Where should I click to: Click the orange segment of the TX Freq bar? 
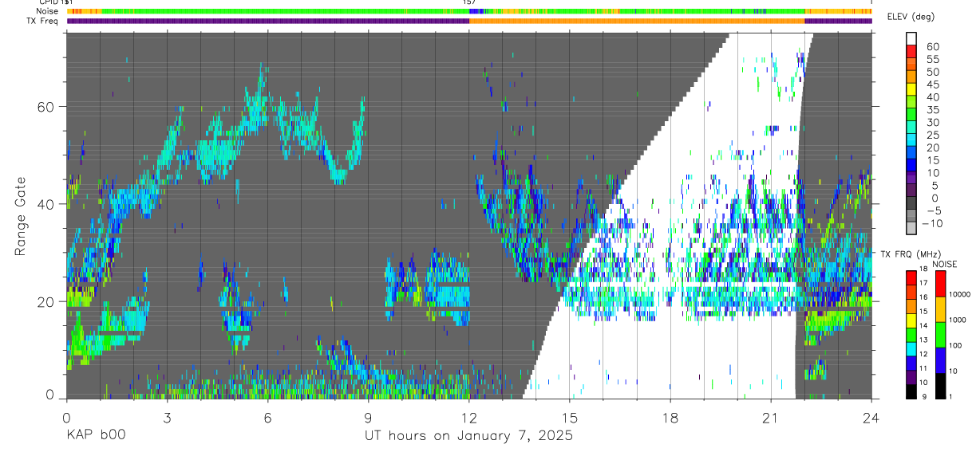tap(637, 21)
